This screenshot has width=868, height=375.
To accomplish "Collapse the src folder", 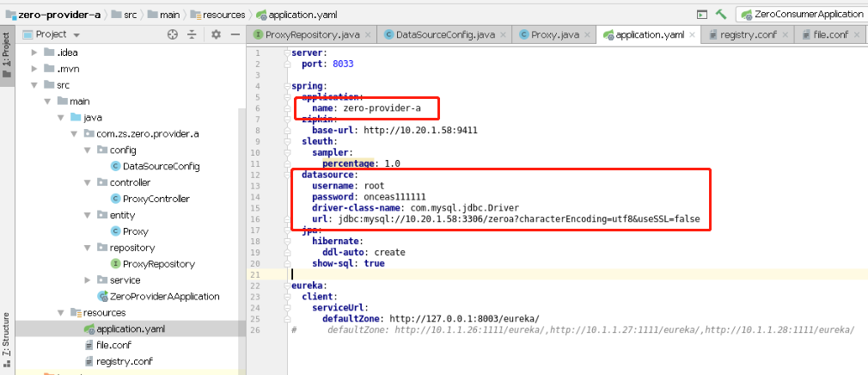I will click(x=34, y=85).
